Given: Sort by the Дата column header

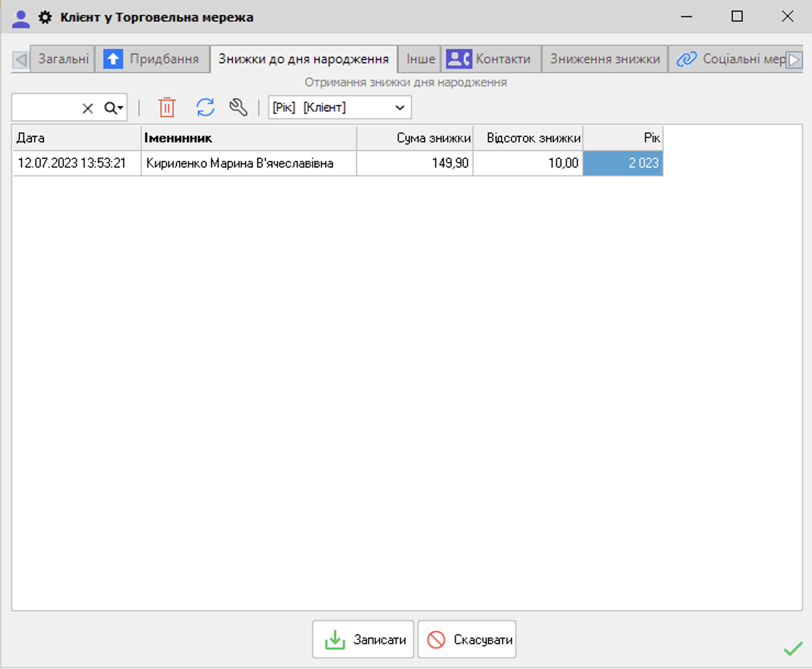Looking at the screenshot, I should coord(76,138).
